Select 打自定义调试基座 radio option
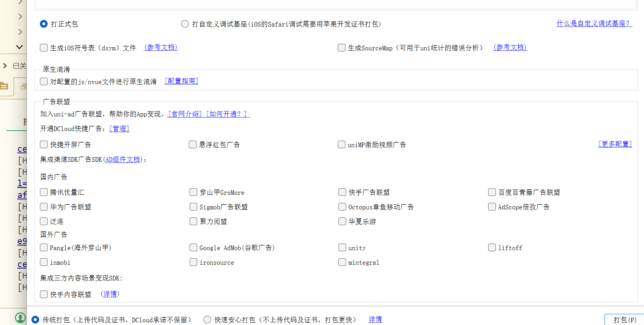Viewport: 644px width, 325px height. pyautogui.click(x=185, y=24)
